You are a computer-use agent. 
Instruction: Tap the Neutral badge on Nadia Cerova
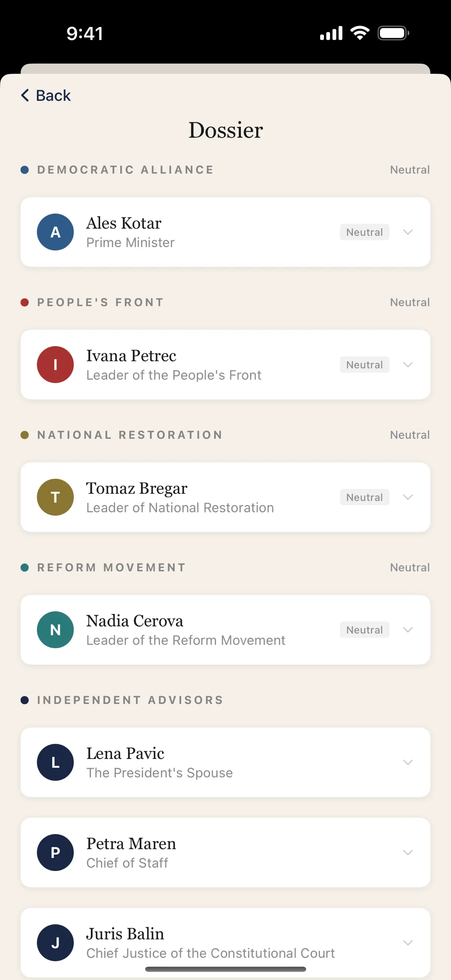click(x=364, y=630)
